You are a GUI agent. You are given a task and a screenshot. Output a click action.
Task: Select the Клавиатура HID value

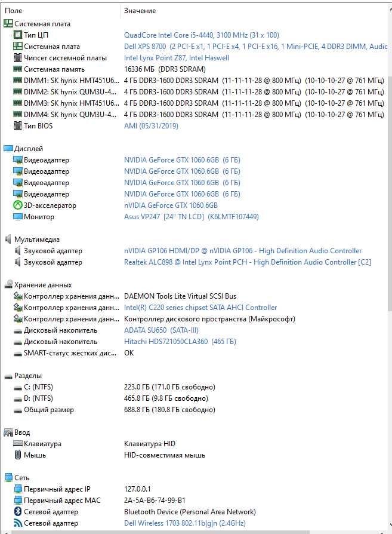pos(150,443)
